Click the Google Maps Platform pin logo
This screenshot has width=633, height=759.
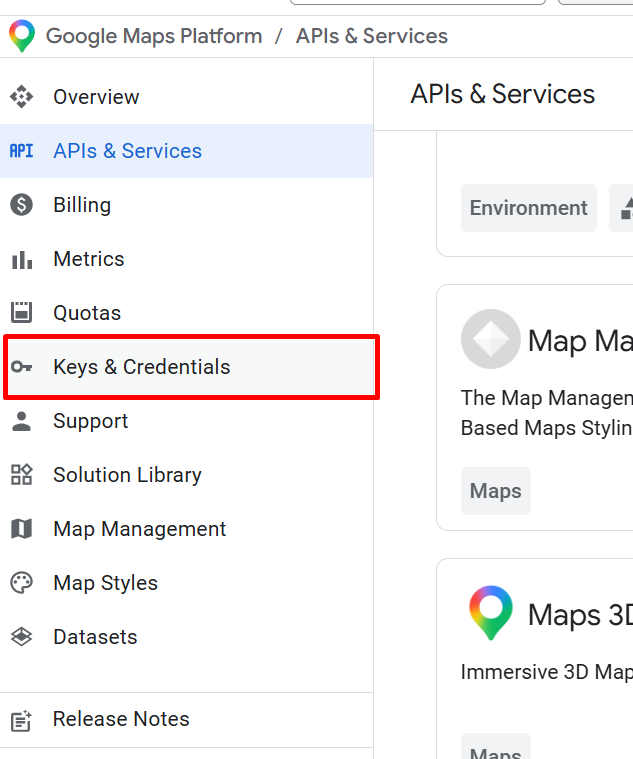[x=21, y=36]
